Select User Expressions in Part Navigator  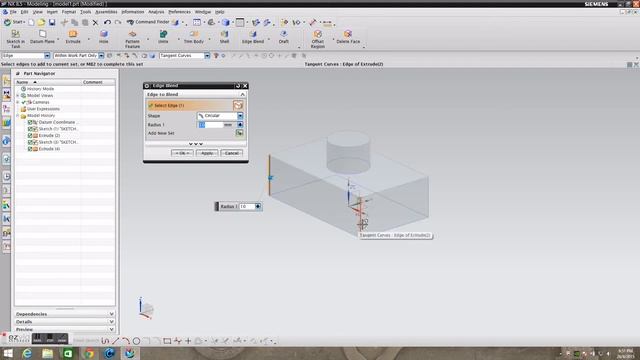pos(43,109)
